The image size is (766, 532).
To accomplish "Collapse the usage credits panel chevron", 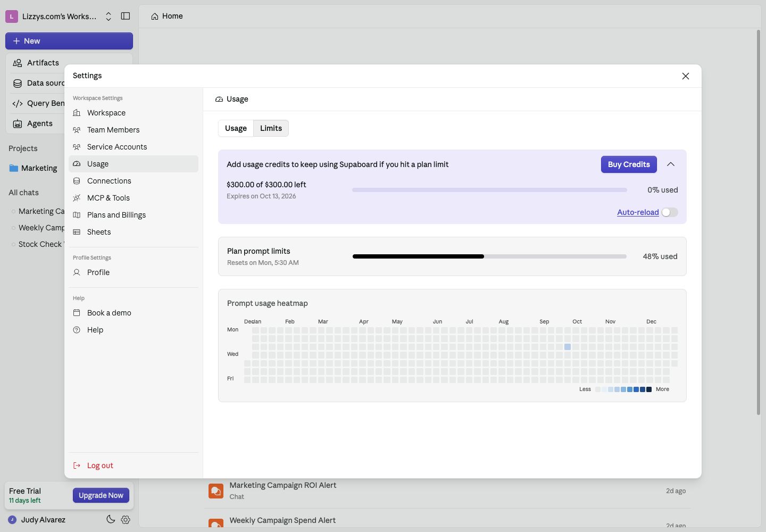I will pyautogui.click(x=671, y=164).
